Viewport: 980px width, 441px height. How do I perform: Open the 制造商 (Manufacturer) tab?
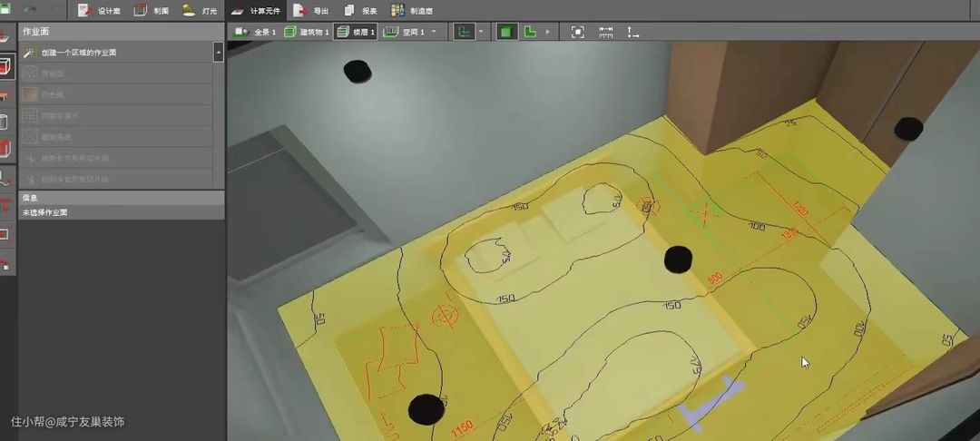point(412,10)
